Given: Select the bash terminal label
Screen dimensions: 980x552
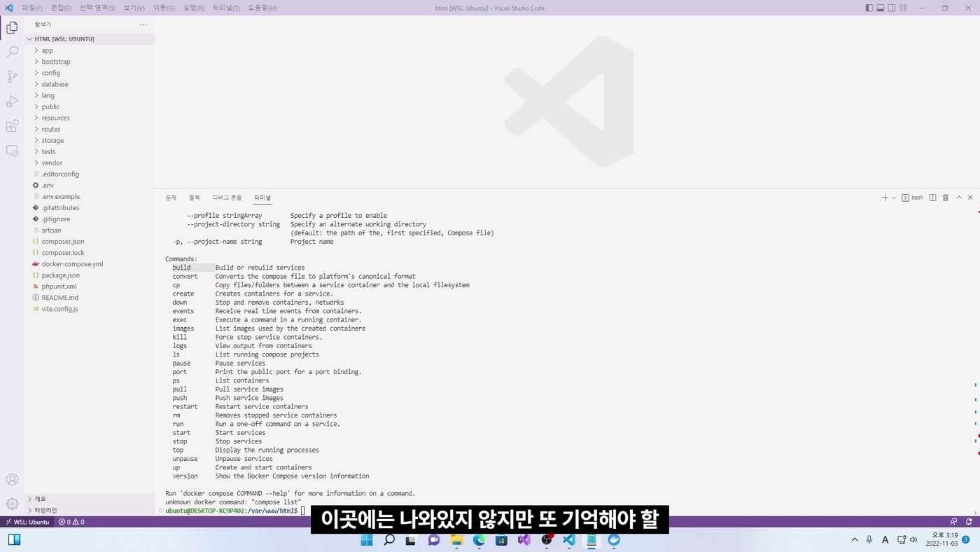Looking at the screenshot, I should [912, 198].
